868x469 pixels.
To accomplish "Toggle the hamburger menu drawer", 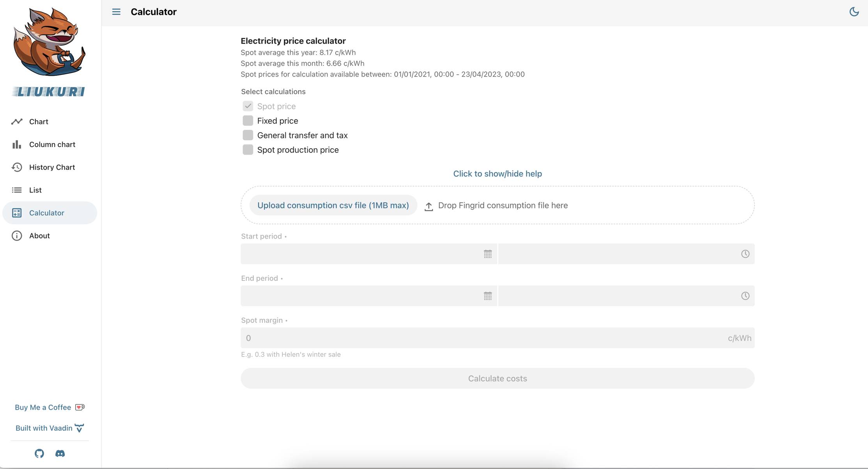I will pos(116,12).
